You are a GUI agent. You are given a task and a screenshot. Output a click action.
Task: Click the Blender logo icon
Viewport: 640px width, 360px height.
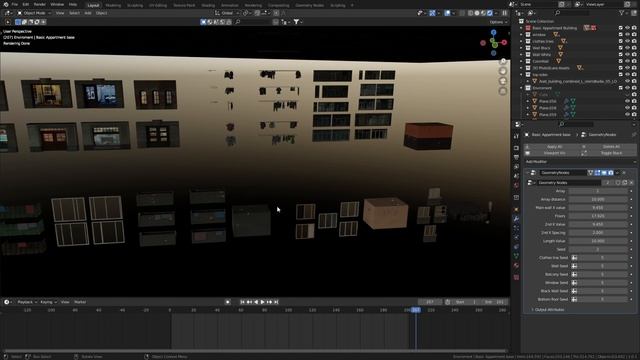(6, 4)
